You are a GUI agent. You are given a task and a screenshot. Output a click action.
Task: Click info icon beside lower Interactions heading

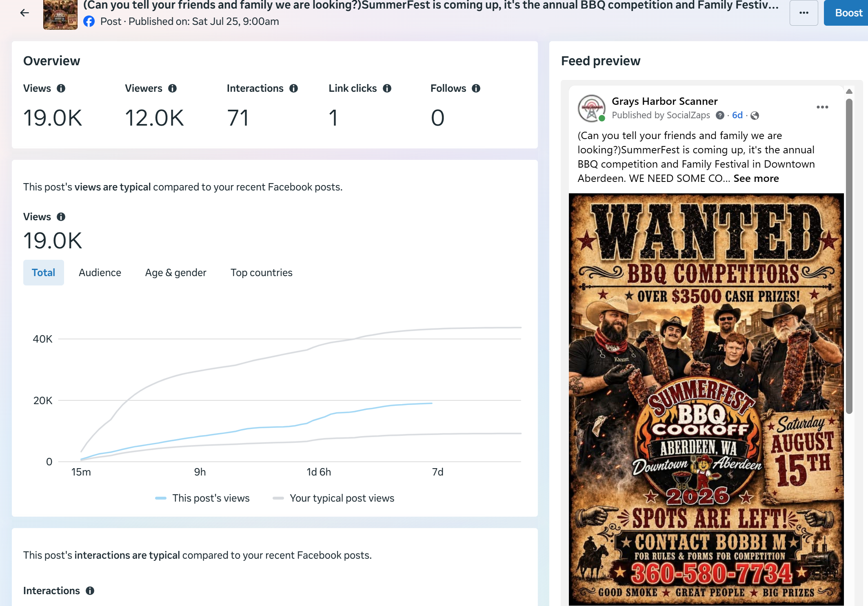point(90,591)
